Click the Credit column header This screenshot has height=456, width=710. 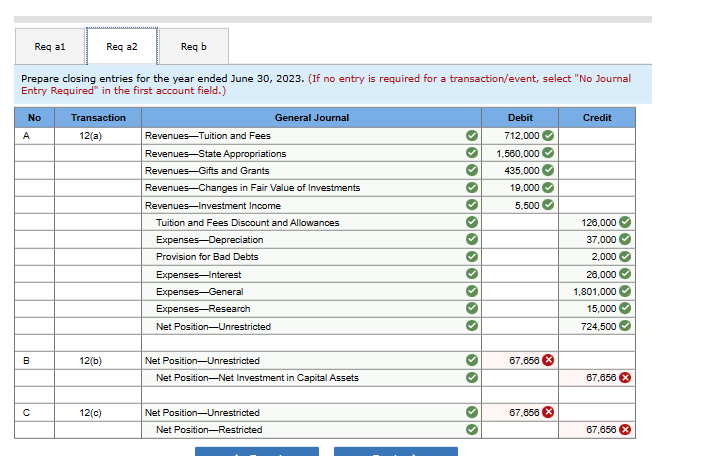597,117
